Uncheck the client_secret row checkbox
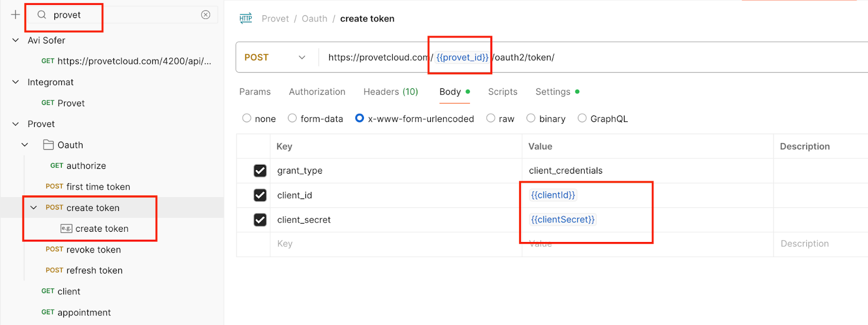 tap(260, 220)
